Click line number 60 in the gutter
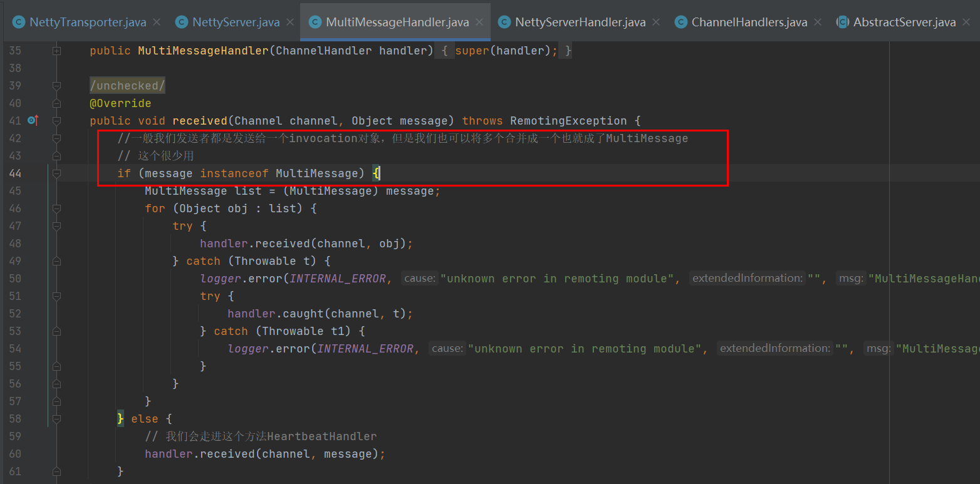The image size is (980, 484). point(15,454)
